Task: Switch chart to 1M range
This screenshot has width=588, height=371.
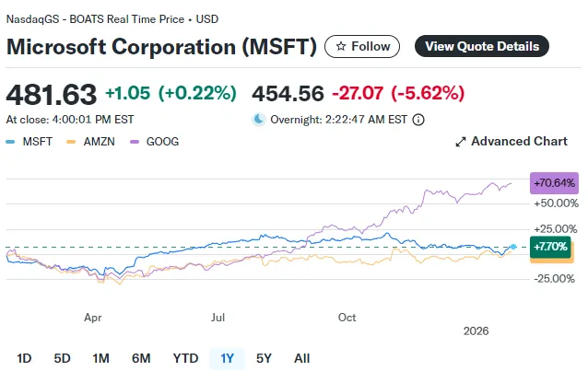Action: 101,357
